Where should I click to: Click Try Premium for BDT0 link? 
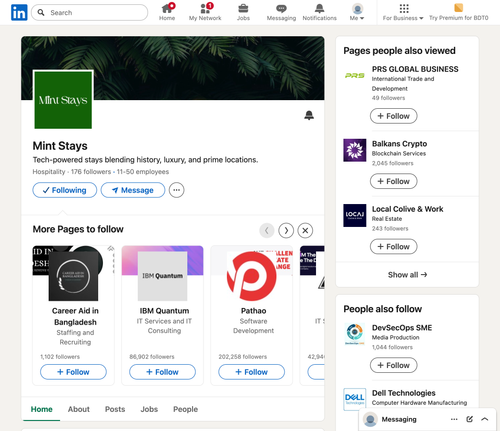point(459,12)
